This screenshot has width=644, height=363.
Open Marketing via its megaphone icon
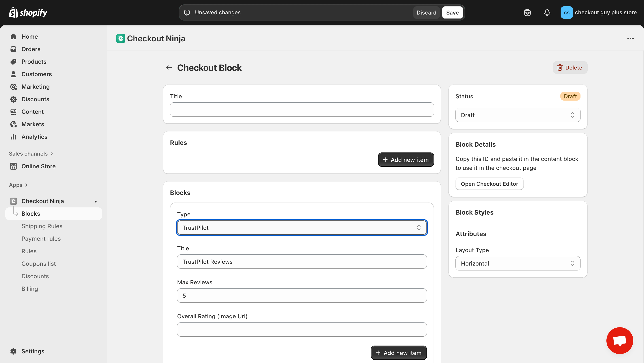[x=13, y=87]
